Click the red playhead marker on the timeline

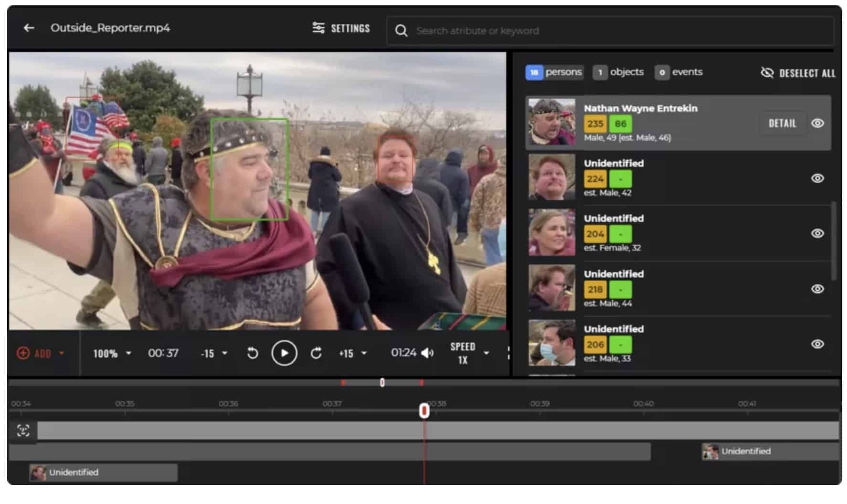(423, 410)
